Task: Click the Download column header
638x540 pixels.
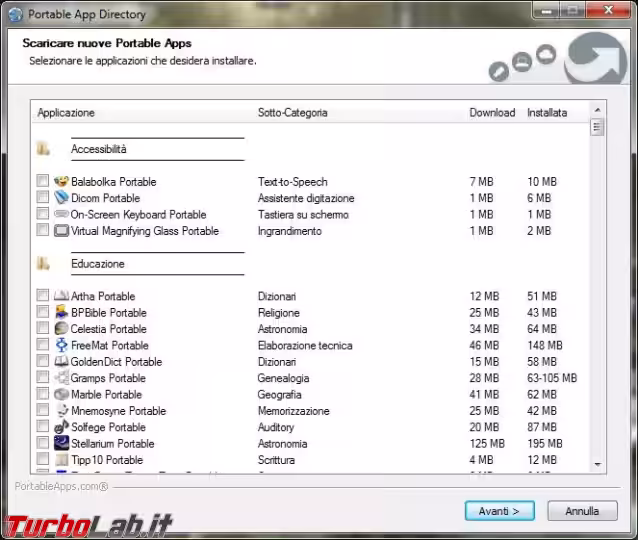Action: pos(492,113)
